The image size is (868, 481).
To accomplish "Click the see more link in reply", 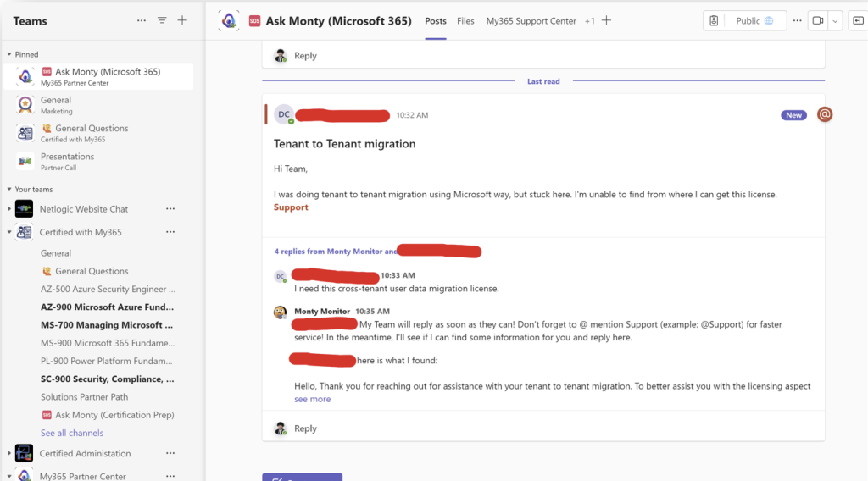I will tap(312, 399).
